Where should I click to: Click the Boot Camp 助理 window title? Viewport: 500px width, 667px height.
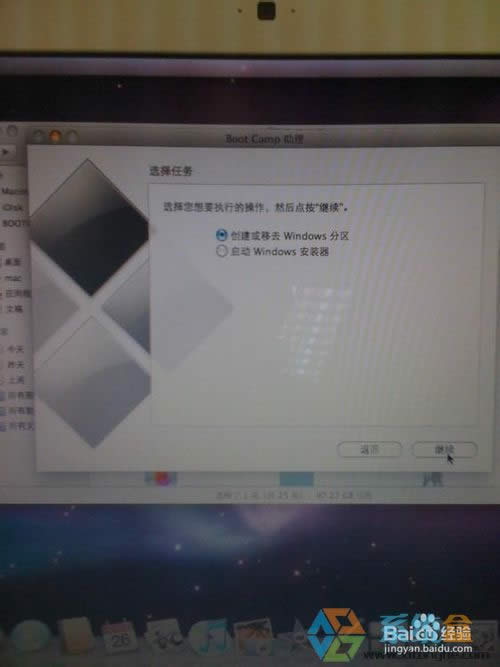(264, 139)
